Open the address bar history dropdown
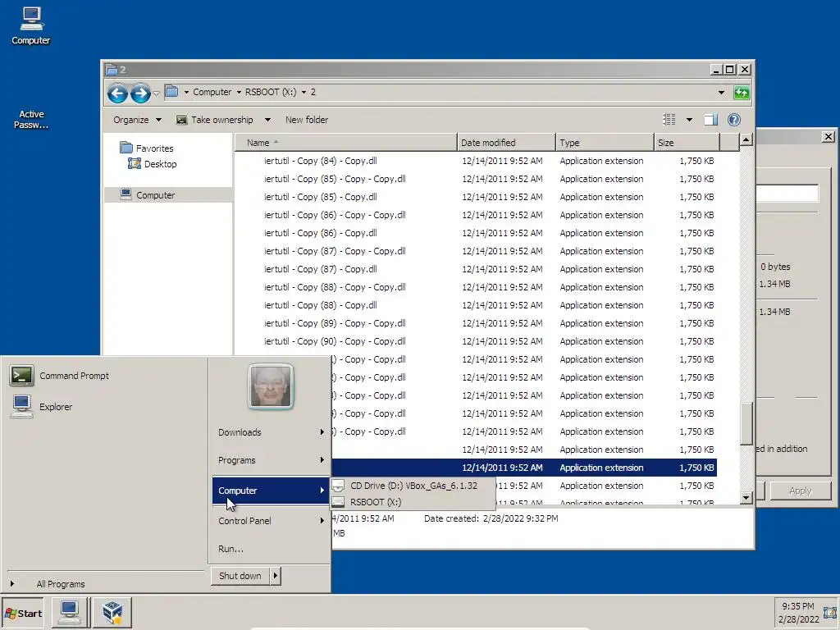 coord(721,92)
